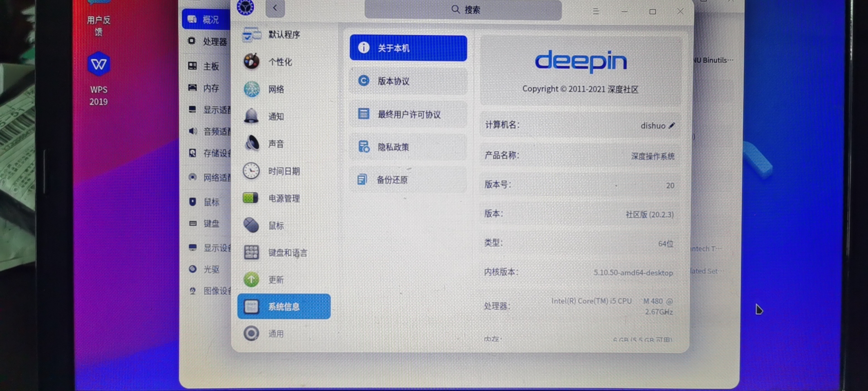The image size is (868, 391).
Task: Select System Info (系统信息) module
Action: click(284, 306)
